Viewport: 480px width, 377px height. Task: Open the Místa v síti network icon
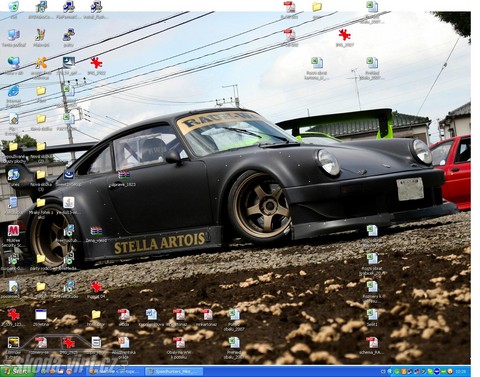tap(13, 63)
